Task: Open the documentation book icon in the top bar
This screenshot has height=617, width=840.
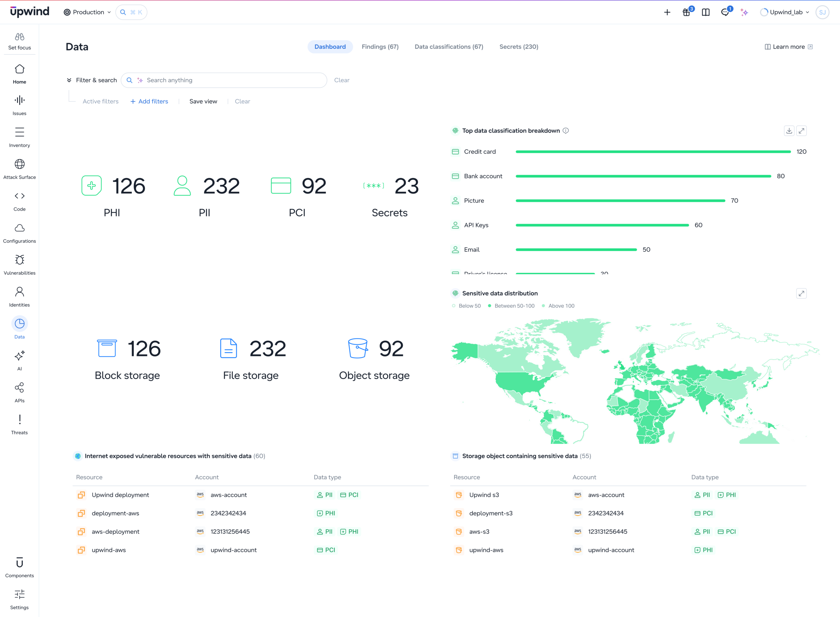Action: click(705, 12)
